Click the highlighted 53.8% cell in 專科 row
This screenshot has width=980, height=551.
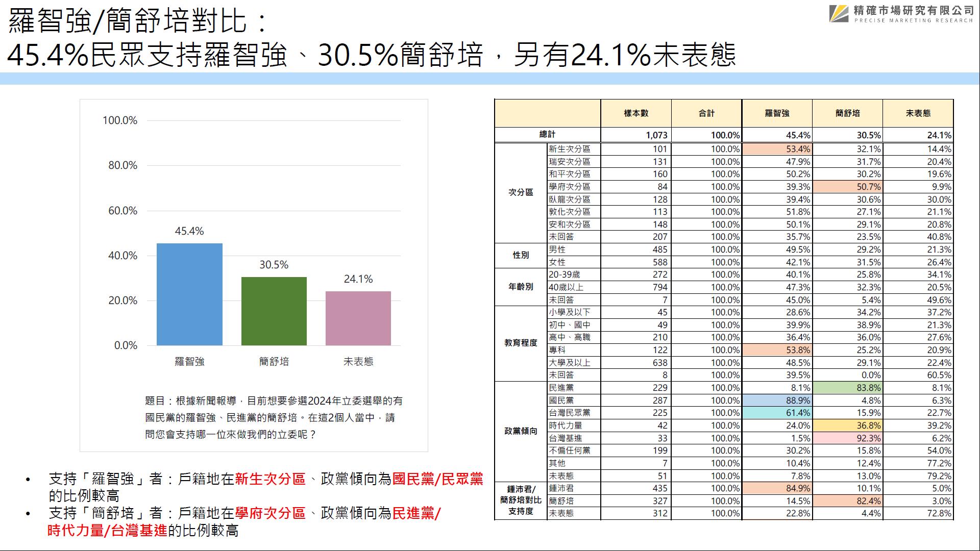pyautogui.click(x=777, y=350)
